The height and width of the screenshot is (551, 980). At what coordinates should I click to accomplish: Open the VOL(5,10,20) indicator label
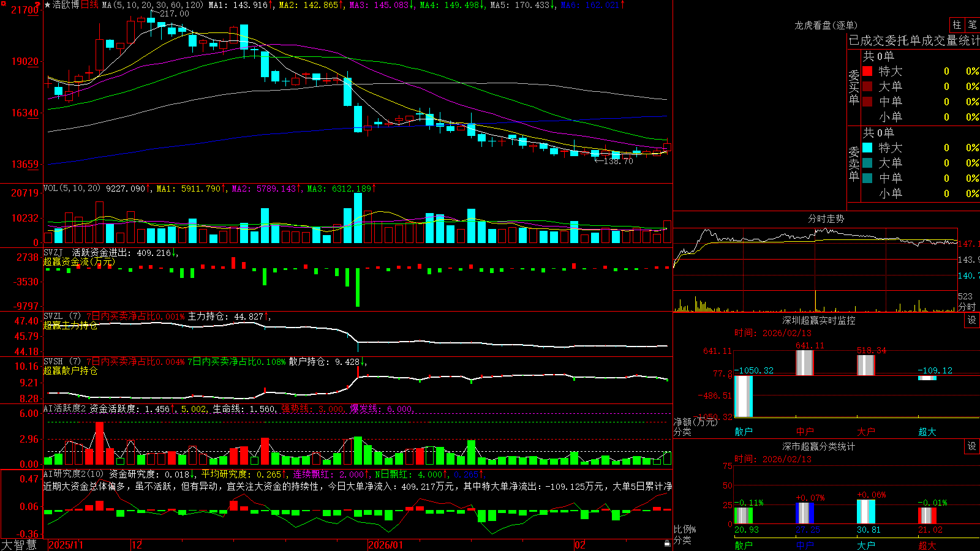coord(72,189)
